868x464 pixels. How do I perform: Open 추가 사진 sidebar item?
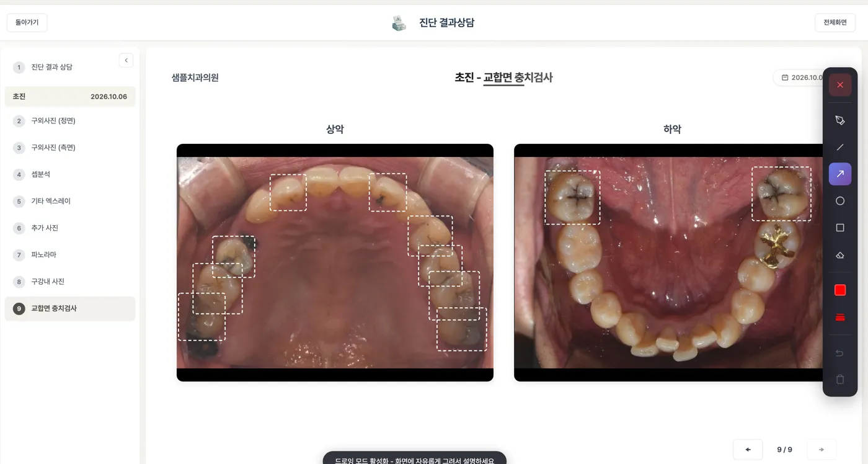(70, 228)
